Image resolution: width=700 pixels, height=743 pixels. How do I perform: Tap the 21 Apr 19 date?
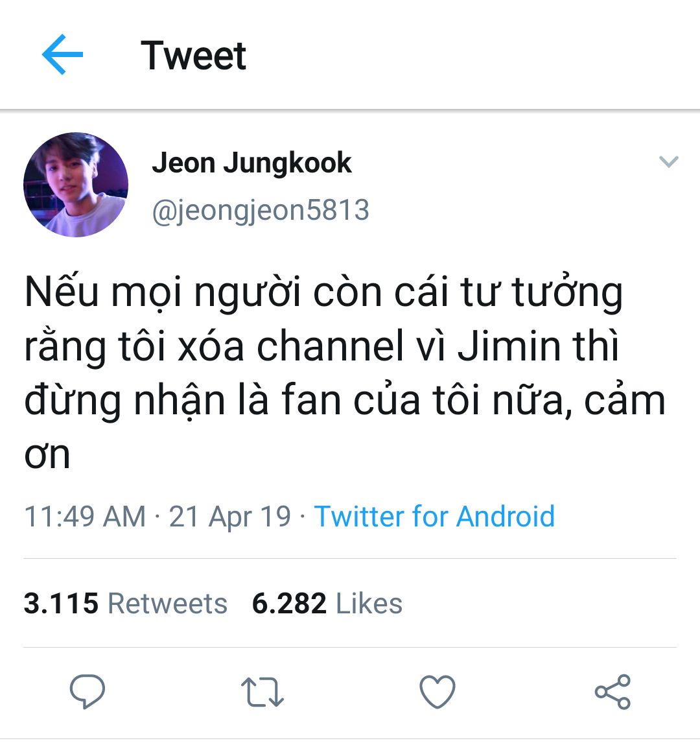tap(230, 517)
